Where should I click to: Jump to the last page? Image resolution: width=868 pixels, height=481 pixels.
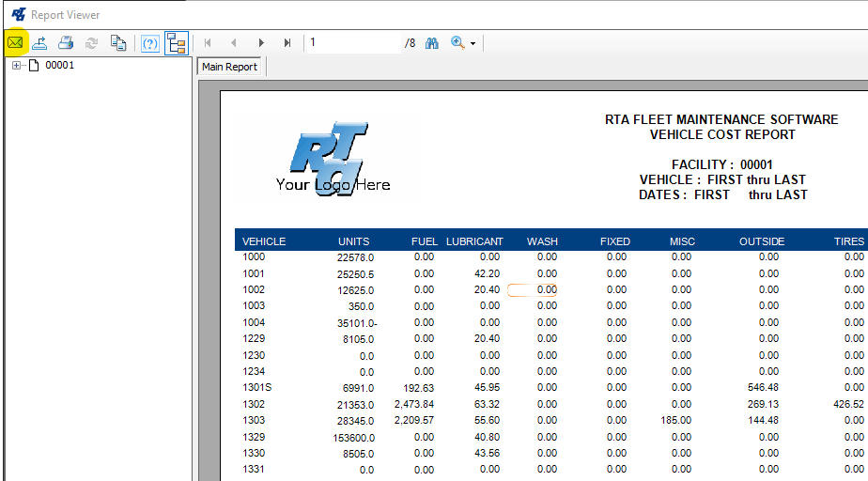pyautogui.click(x=287, y=43)
